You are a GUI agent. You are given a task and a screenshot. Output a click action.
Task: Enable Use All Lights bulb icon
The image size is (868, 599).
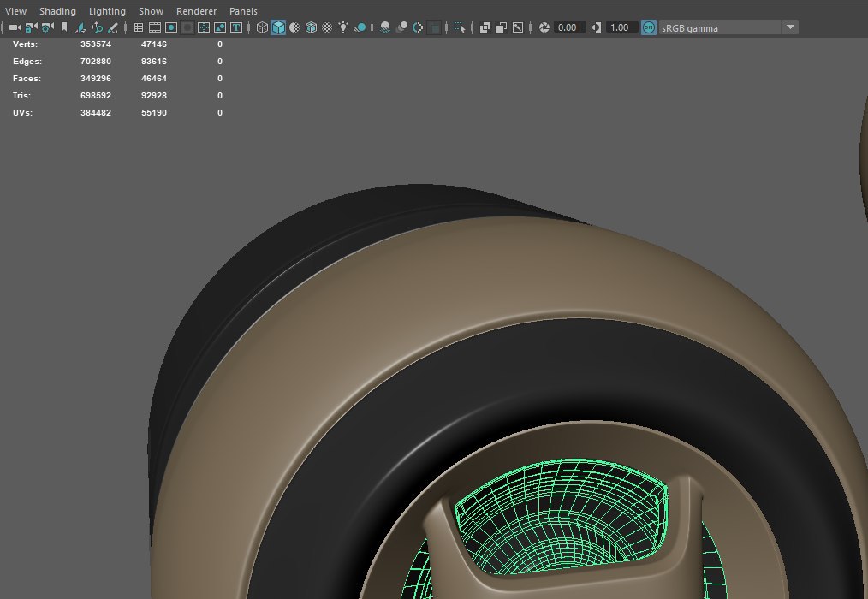pos(343,27)
